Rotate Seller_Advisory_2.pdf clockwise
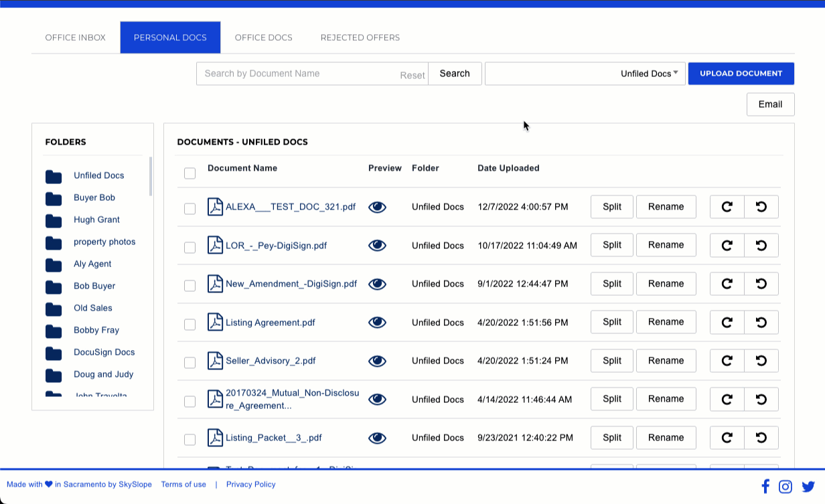Image resolution: width=825 pixels, height=504 pixels. pos(727,361)
